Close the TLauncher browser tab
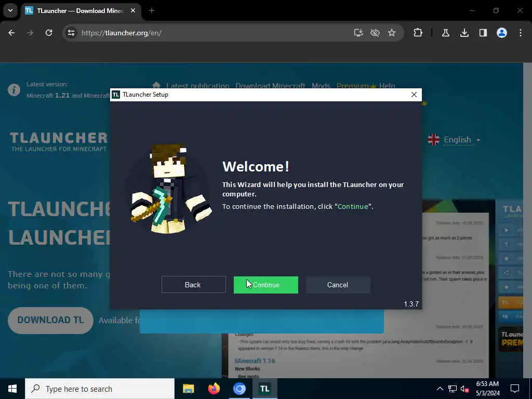532x399 pixels. point(133,11)
